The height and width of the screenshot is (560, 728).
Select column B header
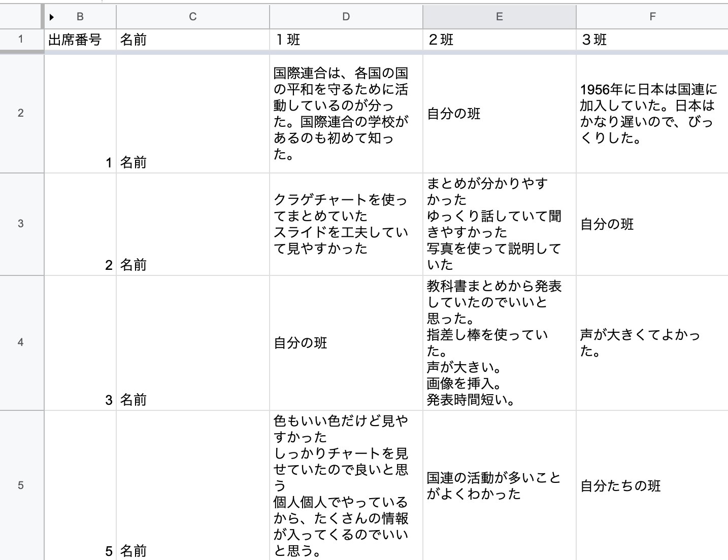tap(80, 17)
